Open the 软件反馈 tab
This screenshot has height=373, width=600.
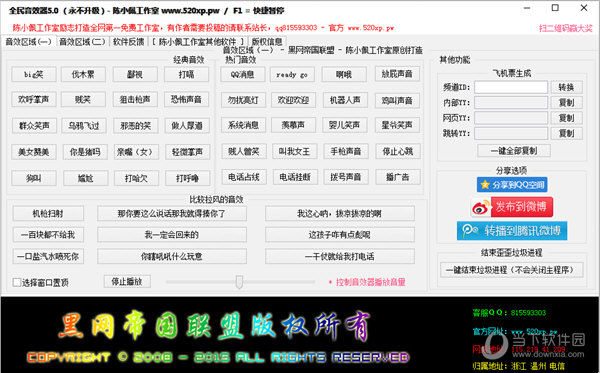click(x=129, y=41)
